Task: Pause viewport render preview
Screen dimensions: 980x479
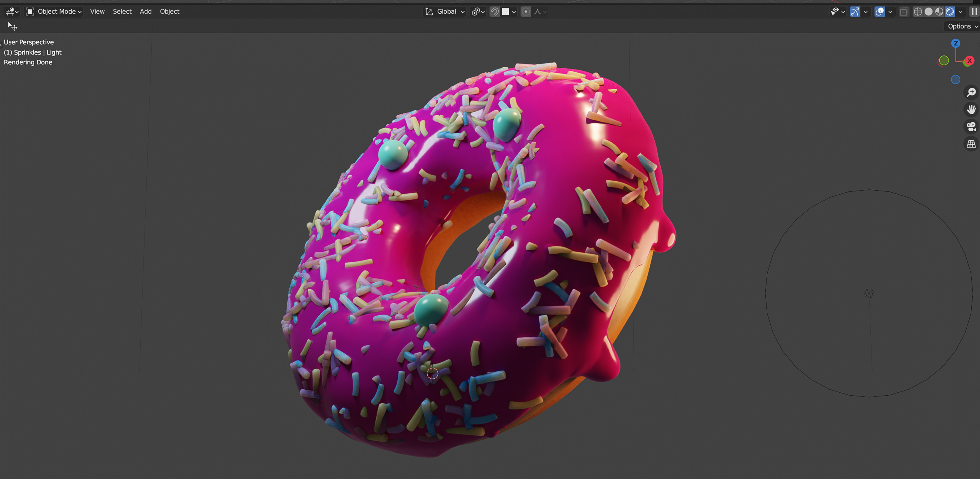Action: (x=974, y=12)
